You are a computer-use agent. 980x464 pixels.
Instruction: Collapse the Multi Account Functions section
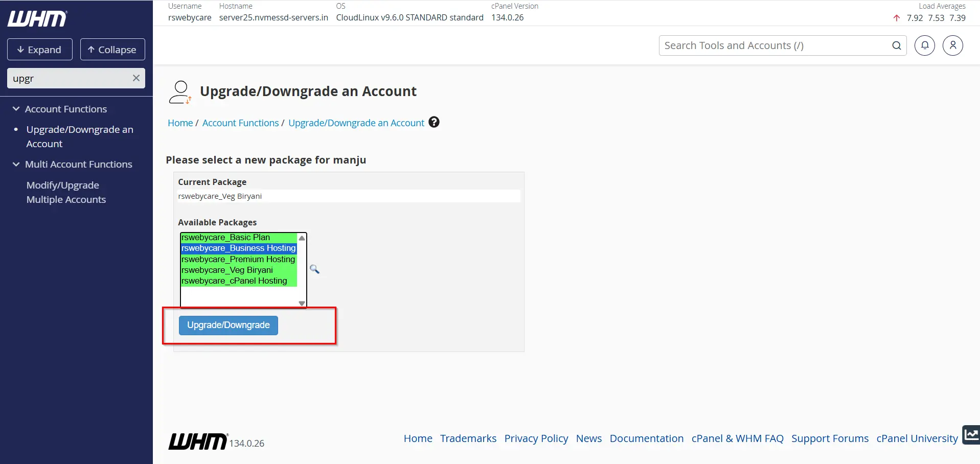click(16, 164)
